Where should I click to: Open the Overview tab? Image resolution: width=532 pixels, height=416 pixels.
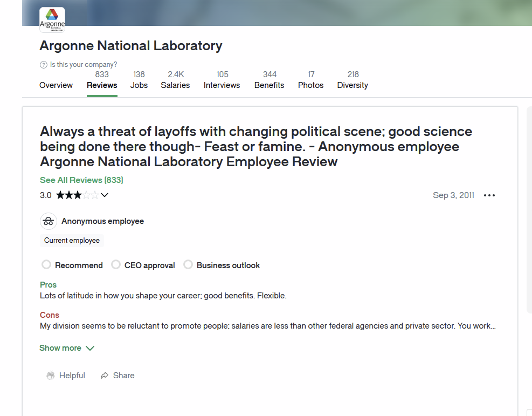(56, 85)
